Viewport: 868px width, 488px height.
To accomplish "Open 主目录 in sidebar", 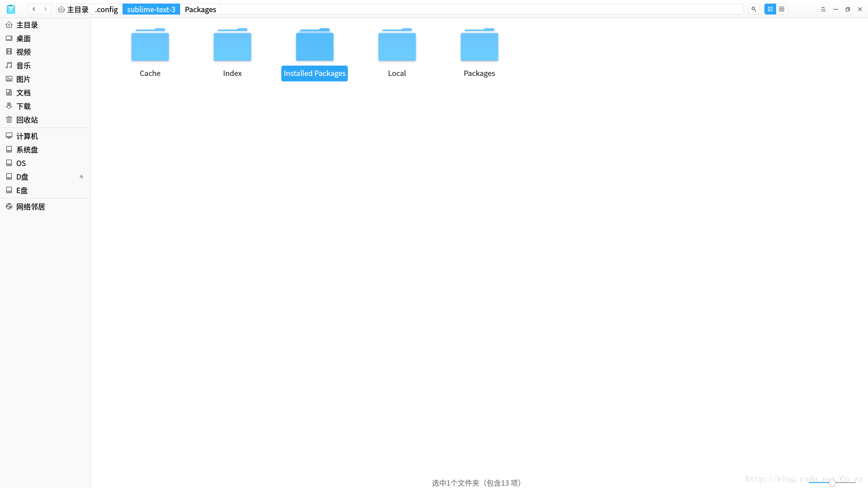I will pyautogui.click(x=45, y=25).
